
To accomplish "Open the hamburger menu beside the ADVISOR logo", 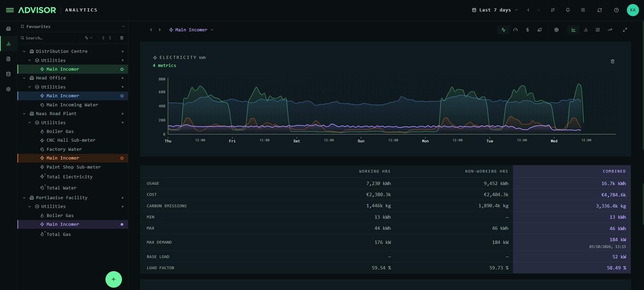I will [10, 10].
